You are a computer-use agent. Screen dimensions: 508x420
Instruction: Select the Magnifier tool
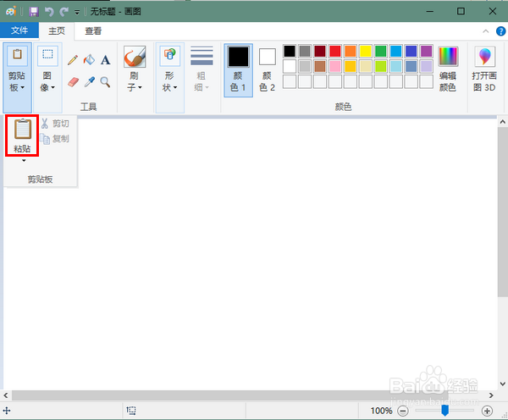105,82
